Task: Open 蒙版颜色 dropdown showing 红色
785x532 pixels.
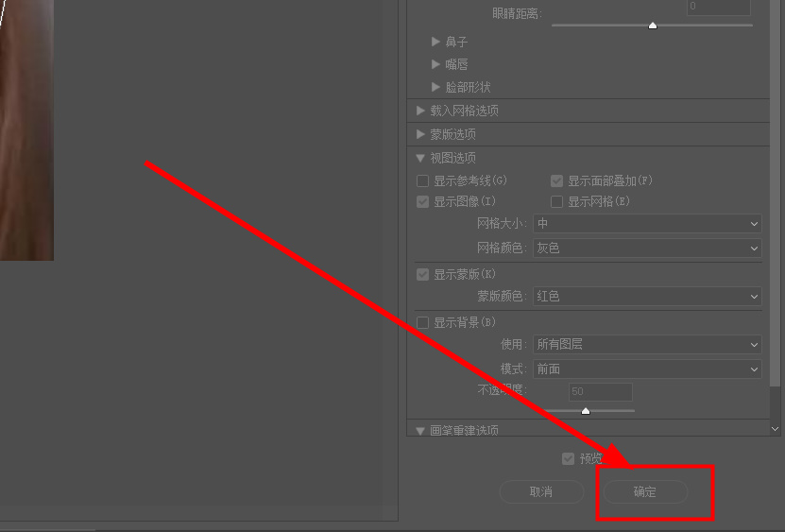Action: point(647,296)
